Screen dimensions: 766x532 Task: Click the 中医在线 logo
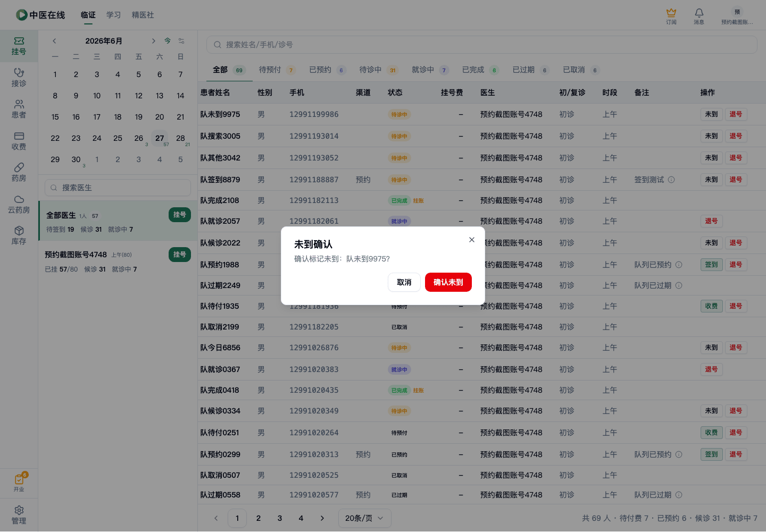pos(40,15)
